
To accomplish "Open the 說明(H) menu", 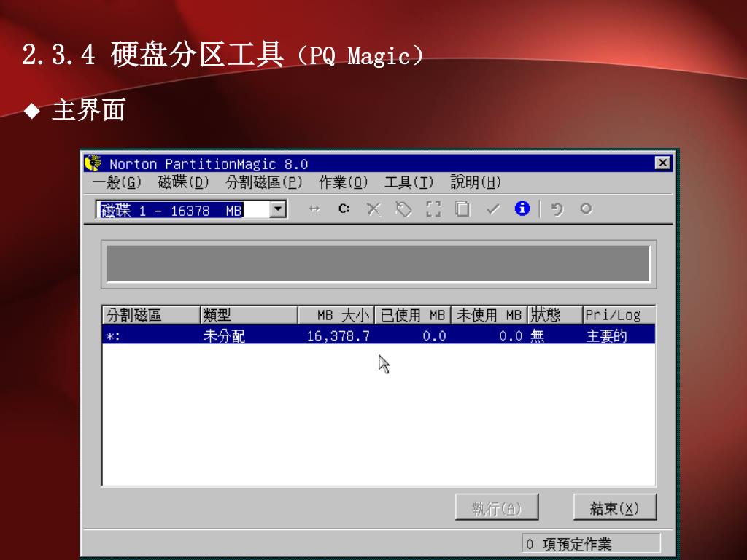I will (476, 182).
